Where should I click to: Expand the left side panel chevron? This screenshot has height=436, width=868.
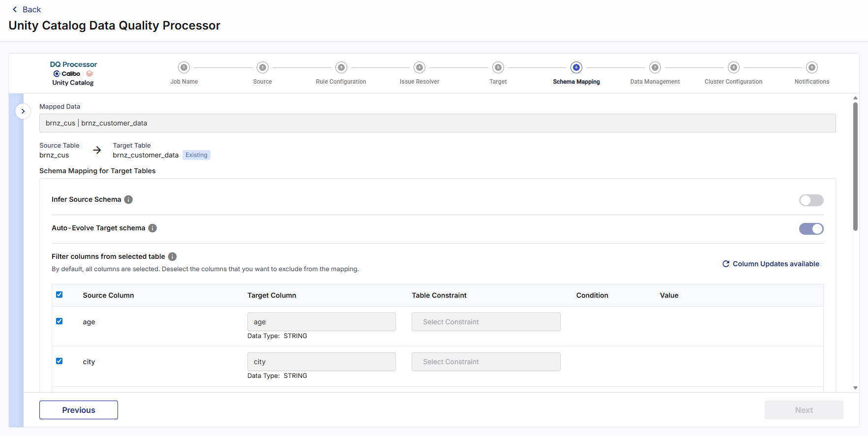coord(23,111)
